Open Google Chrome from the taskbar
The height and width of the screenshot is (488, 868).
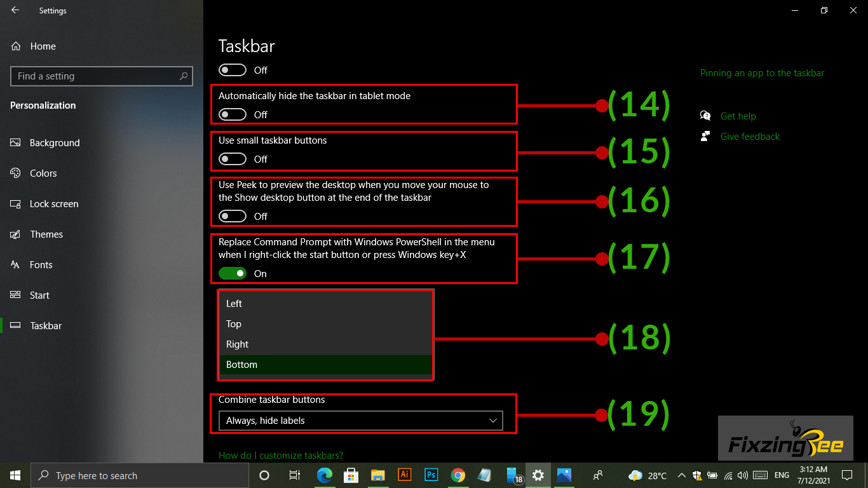(x=458, y=475)
